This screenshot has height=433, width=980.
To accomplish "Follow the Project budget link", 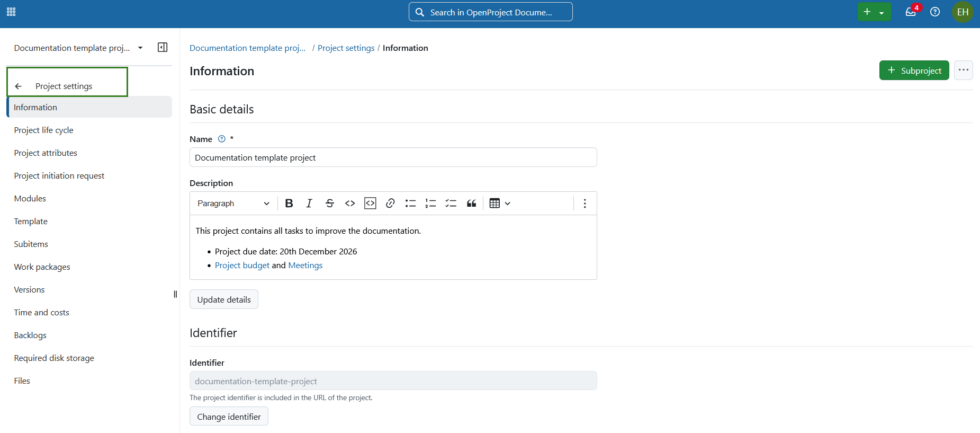I will [242, 265].
